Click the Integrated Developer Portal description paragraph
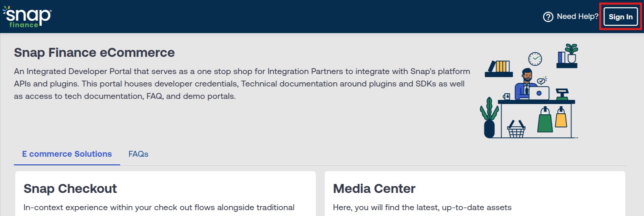Image resolution: width=644 pixels, height=216 pixels. [242, 84]
